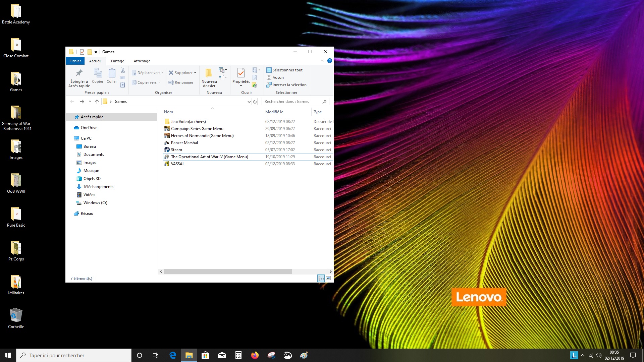Open the Fichier menu tab
This screenshot has width=644, height=362.
(75, 61)
